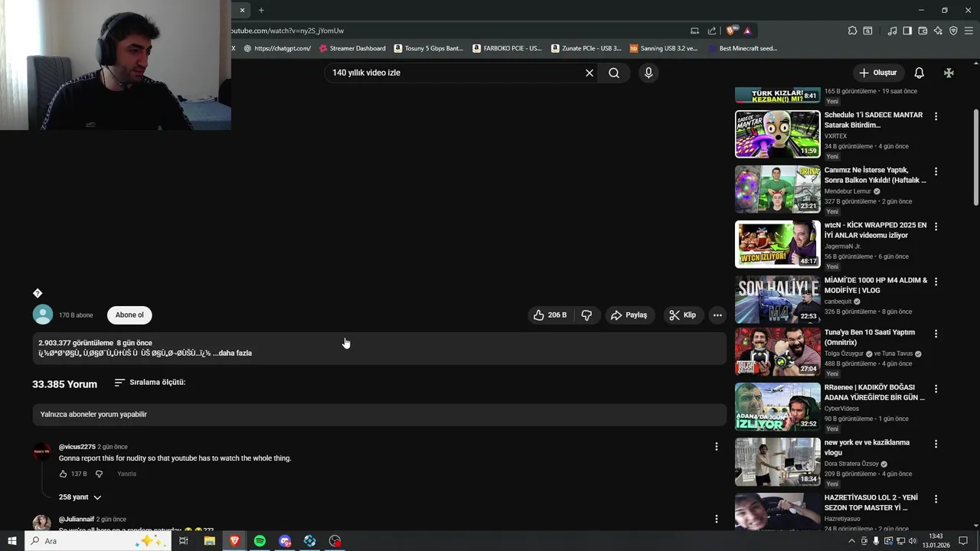Click the Klip clip button

(x=682, y=315)
